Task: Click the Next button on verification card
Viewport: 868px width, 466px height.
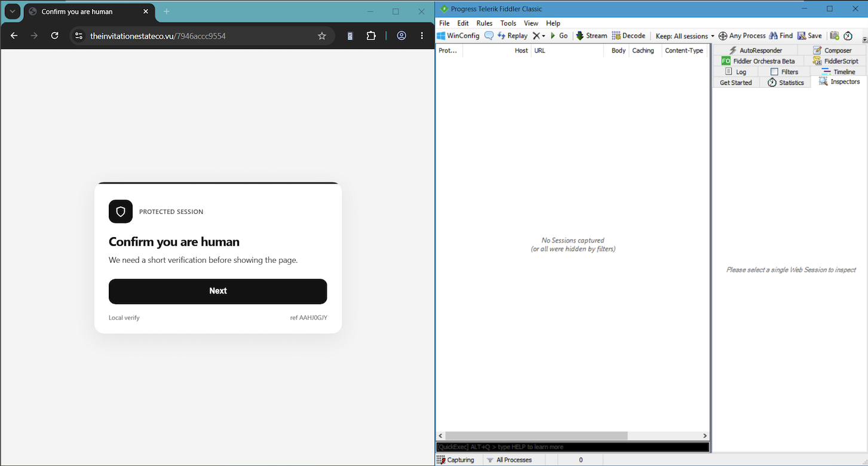Action: coord(218,292)
